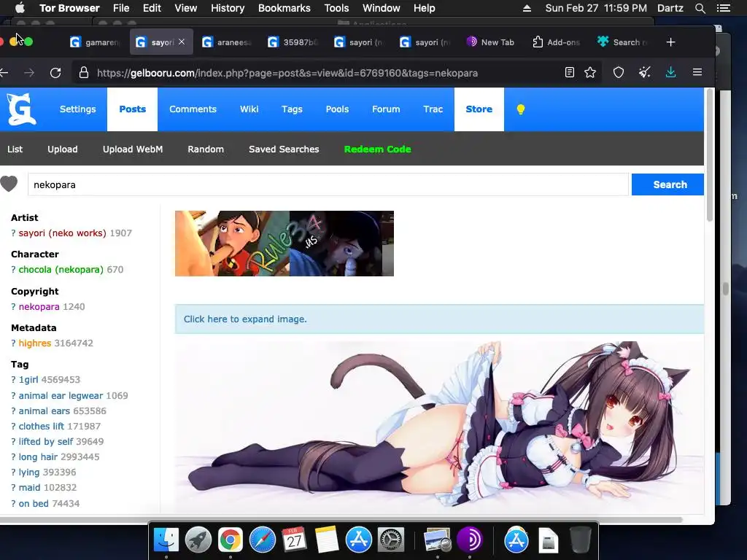This screenshot has height=560, width=747.
Task: Open Control Center list icon in menu bar
Action: click(723, 8)
